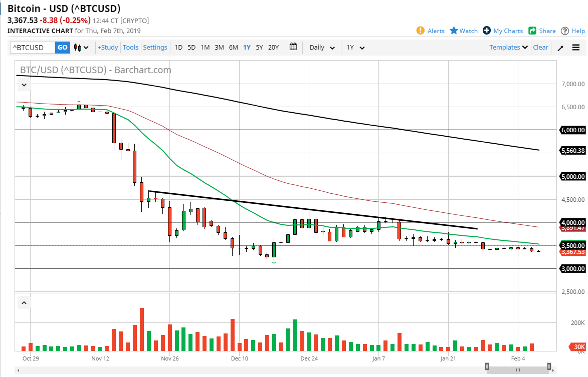The width and height of the screenshot is (588, 377).
Task: Open the candlestick chart type selector
Action: [x=80, y=47]
